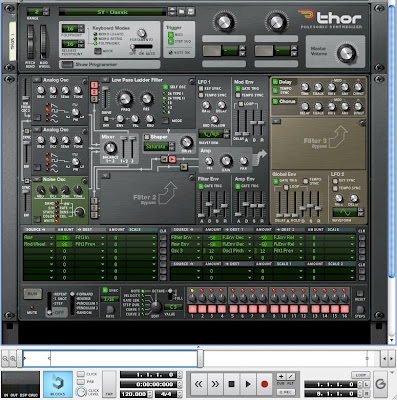
Task: Click the Reason logo button in the transport
Action: point(380,384)
